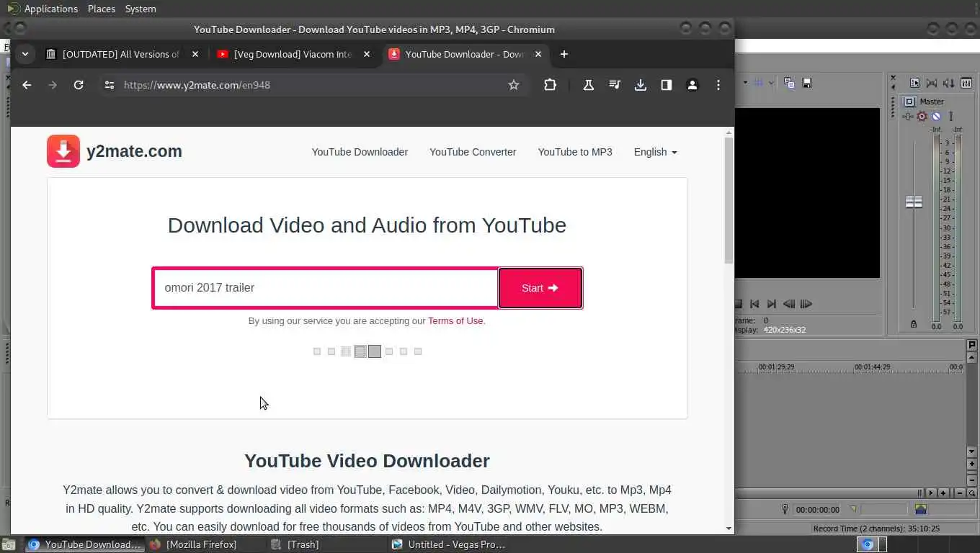Click the y2mate.com site title
Viewport: 980px width, 553px height.
click(x=134, y=151)
